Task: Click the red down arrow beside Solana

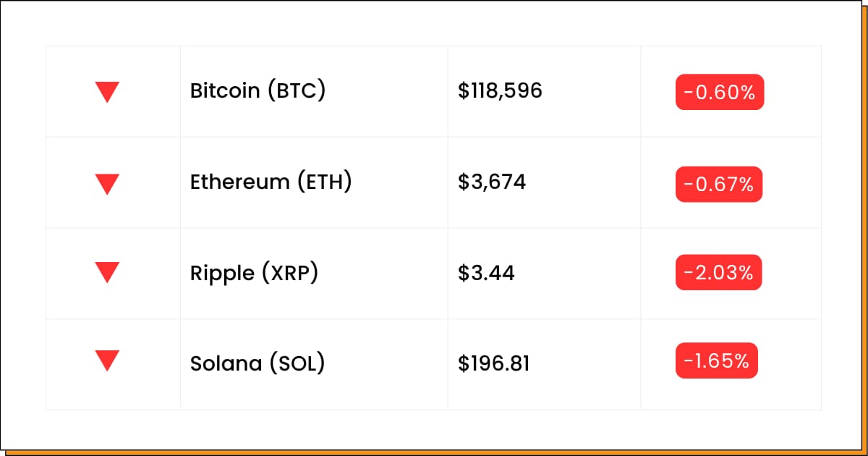Action: tap(107, 360)
